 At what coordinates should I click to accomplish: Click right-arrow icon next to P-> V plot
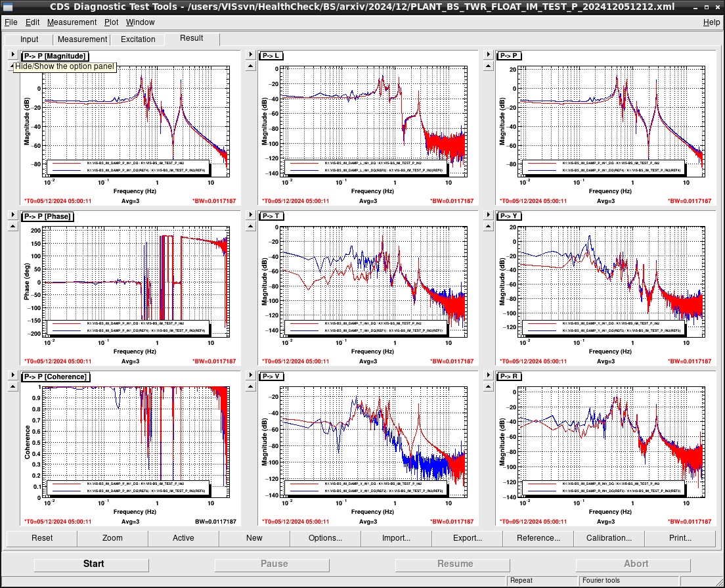click(251, 375)
